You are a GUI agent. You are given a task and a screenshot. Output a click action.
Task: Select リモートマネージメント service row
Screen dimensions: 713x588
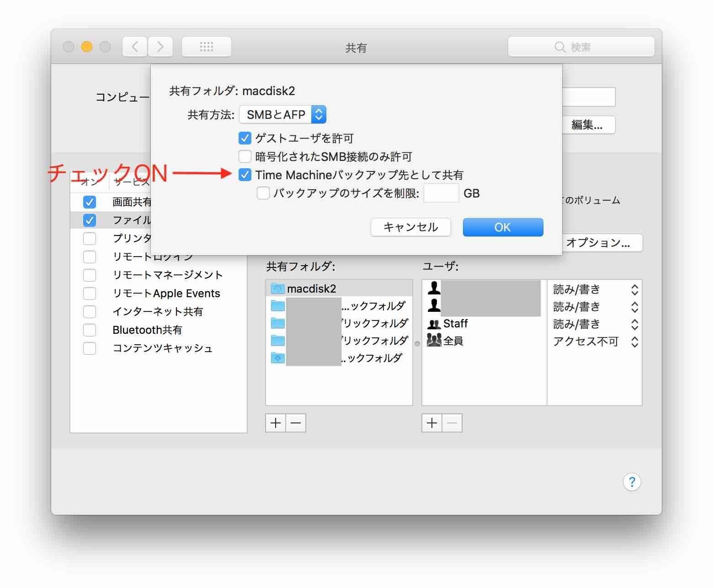pyautogui.click(x=159, y=275)
